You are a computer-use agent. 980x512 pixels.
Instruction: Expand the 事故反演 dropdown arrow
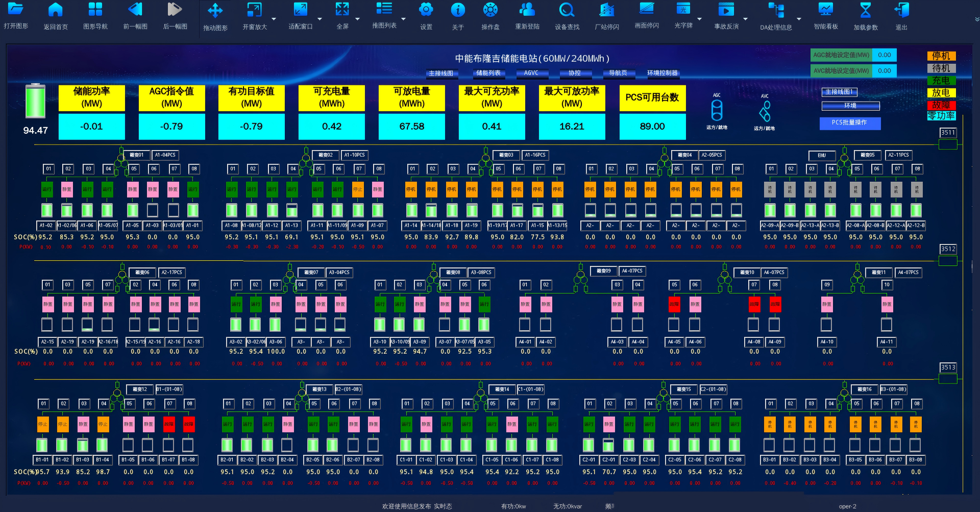coord(745,19)
